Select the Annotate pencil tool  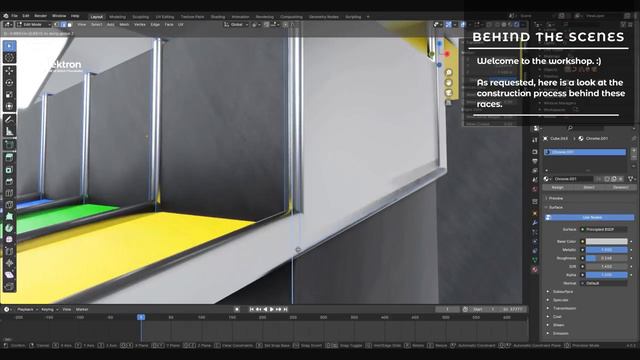pyautogui.click(x=9, y=119)
